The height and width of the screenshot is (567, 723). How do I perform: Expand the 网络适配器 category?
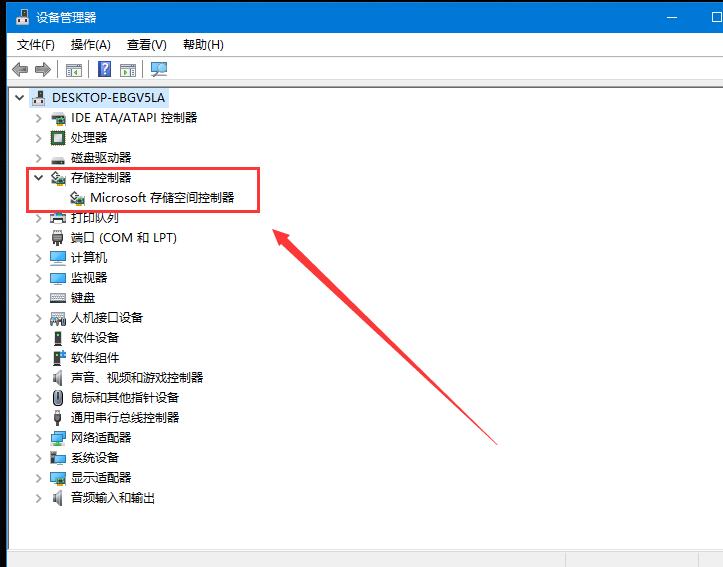[38, 437]
